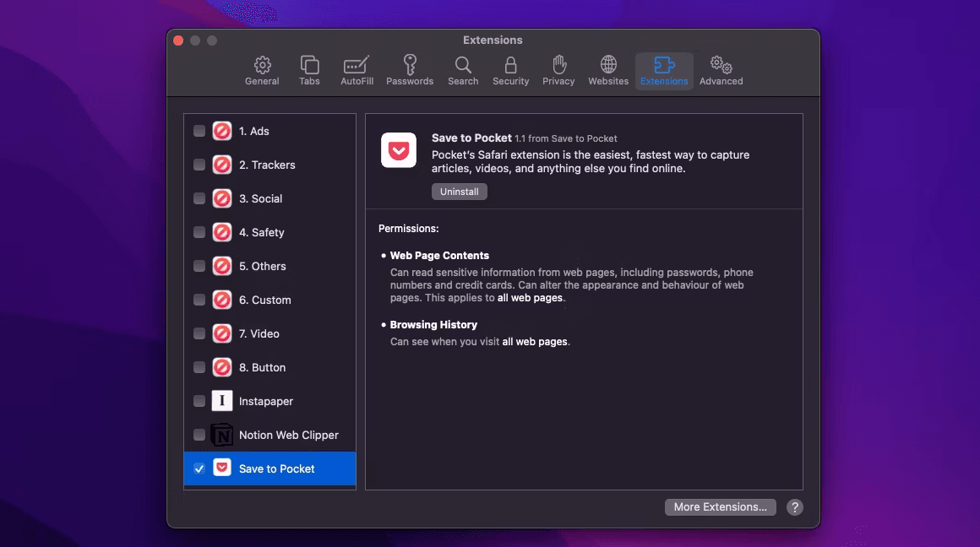The width and height of the screenshot is (980, 547).
Task: Select the 2. Trackers extension name
Action: click(x=267, y=165)
